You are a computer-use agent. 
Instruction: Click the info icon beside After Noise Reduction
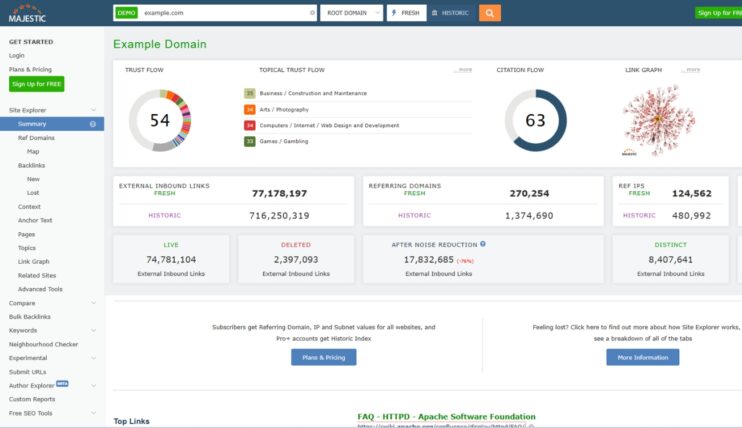483,243
